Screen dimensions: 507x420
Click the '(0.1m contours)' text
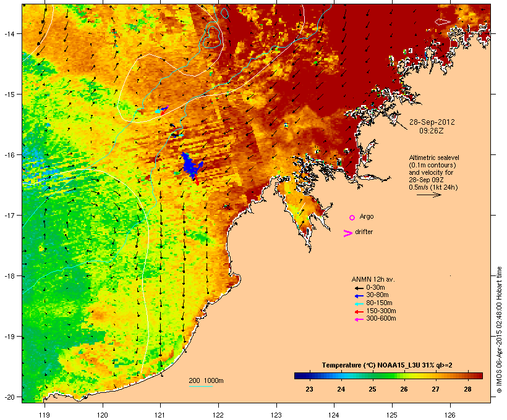point(432,165)
